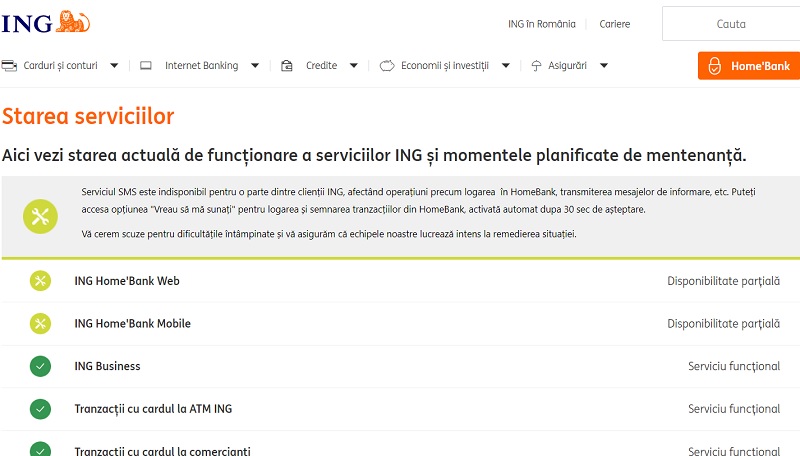Screen dimensions: 800x456
Task: Expand the Asigurări dropdown arrow
Action: 604,65
